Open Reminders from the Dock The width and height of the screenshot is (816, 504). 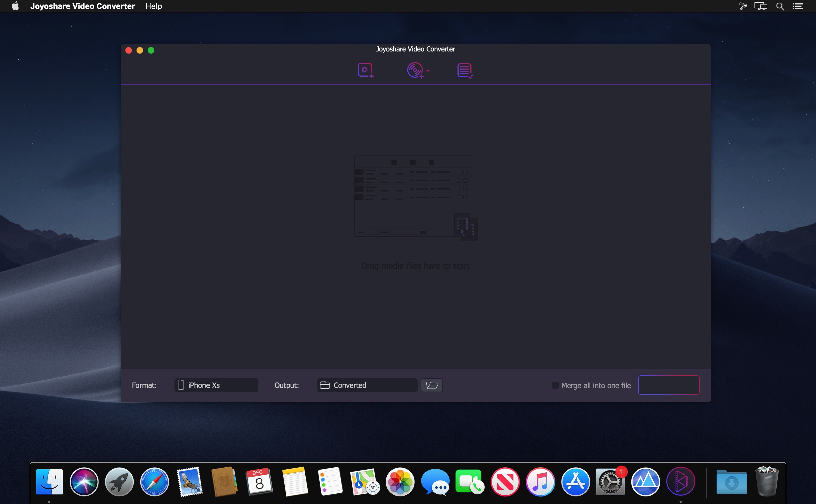pos(330,482)
